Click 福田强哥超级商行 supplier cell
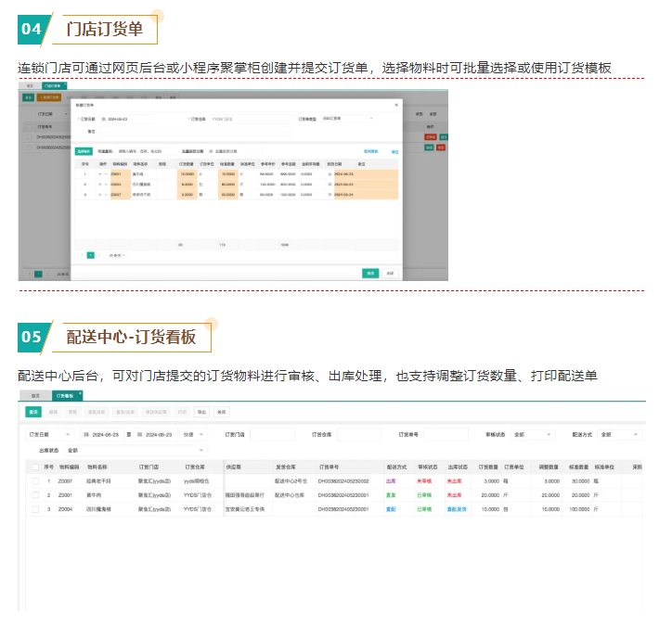Image resolution: width=672 pixels, height=627 pixels. pyautogui.click(x=245, y=495)
